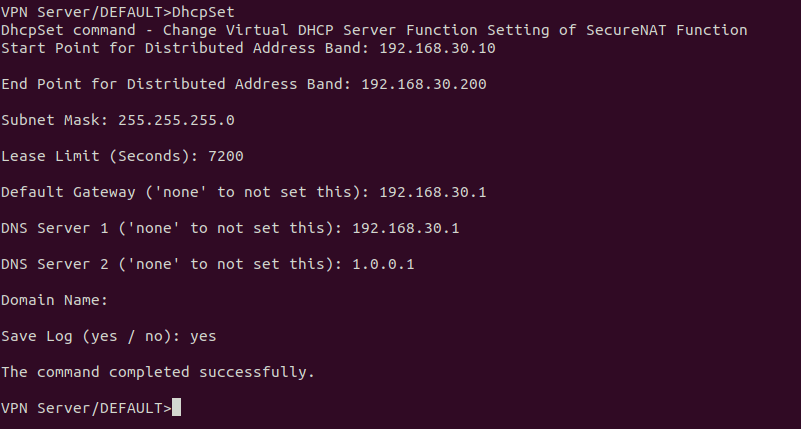Click the DNS Server 2 value 1.0.0.1

click(x=384, y=264)
